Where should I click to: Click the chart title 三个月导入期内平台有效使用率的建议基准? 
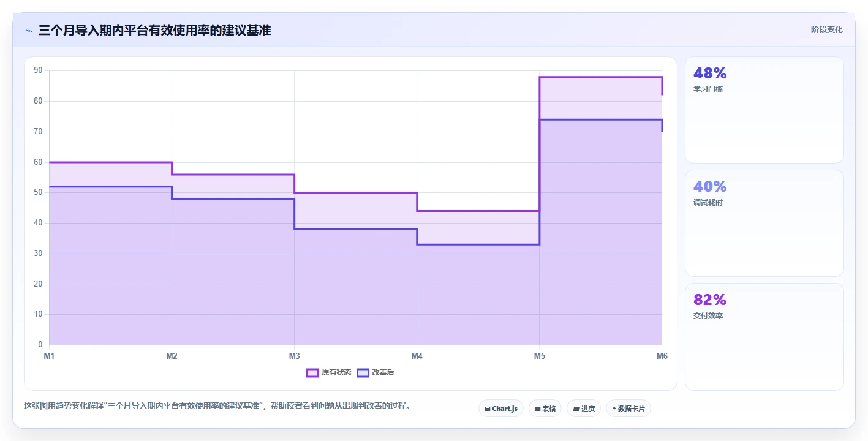pos(154,30)
